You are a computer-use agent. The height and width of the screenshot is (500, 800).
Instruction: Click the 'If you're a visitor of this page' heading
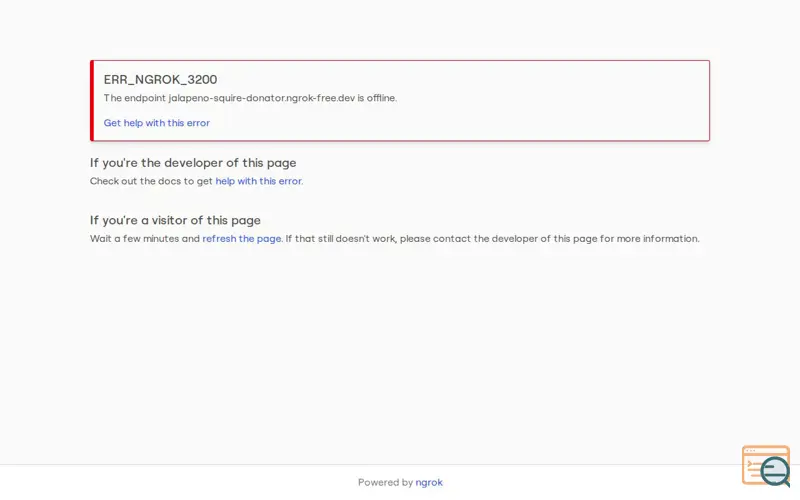pos(175,220)
